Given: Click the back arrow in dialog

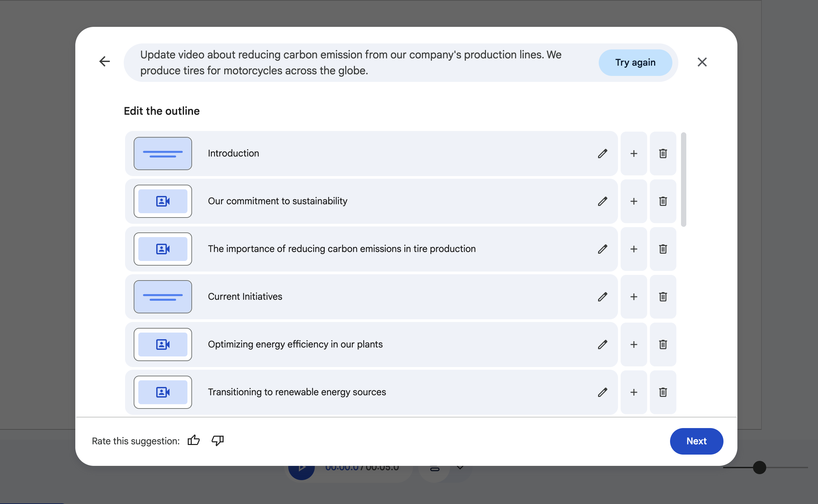Looking at the screenshot, I should [104, 61].
